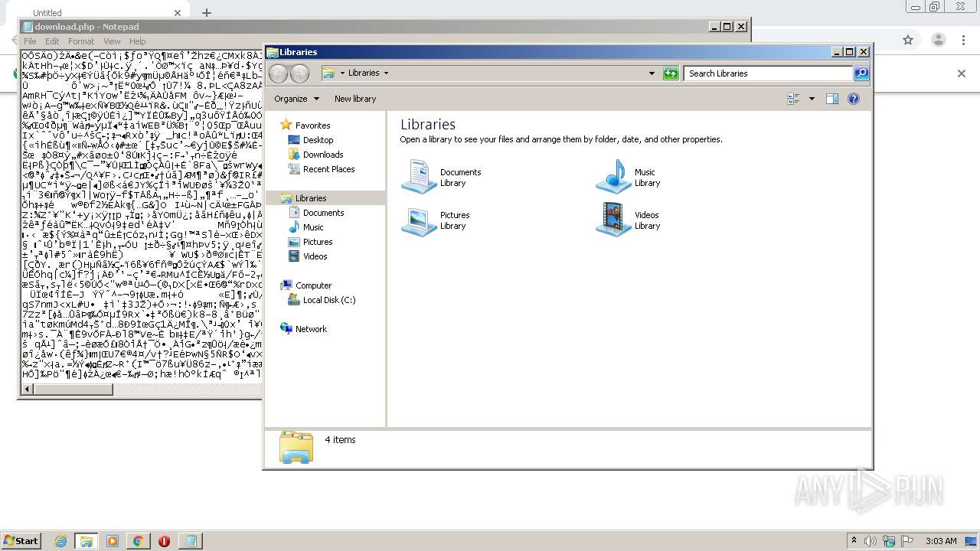
Task: Open Windows Media Player taskbar icon
Action: pyautogui.click(x=113, y=541)
